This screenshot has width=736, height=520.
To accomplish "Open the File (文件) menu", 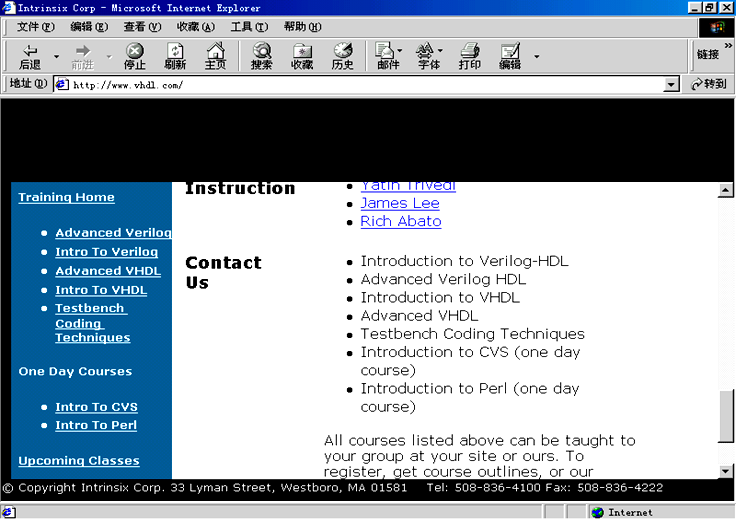I will 36,27.
